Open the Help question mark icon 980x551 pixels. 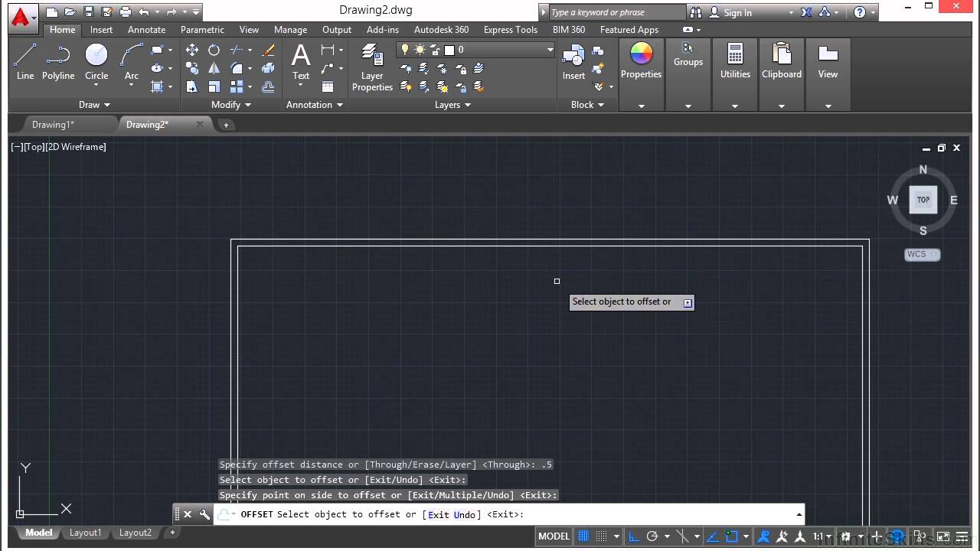tap(860, 12)
